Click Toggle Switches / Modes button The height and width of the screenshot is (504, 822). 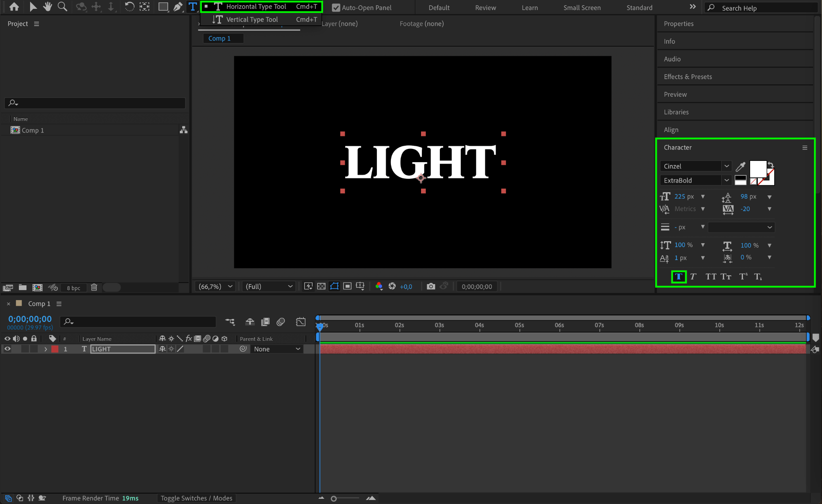pos(196,498)
